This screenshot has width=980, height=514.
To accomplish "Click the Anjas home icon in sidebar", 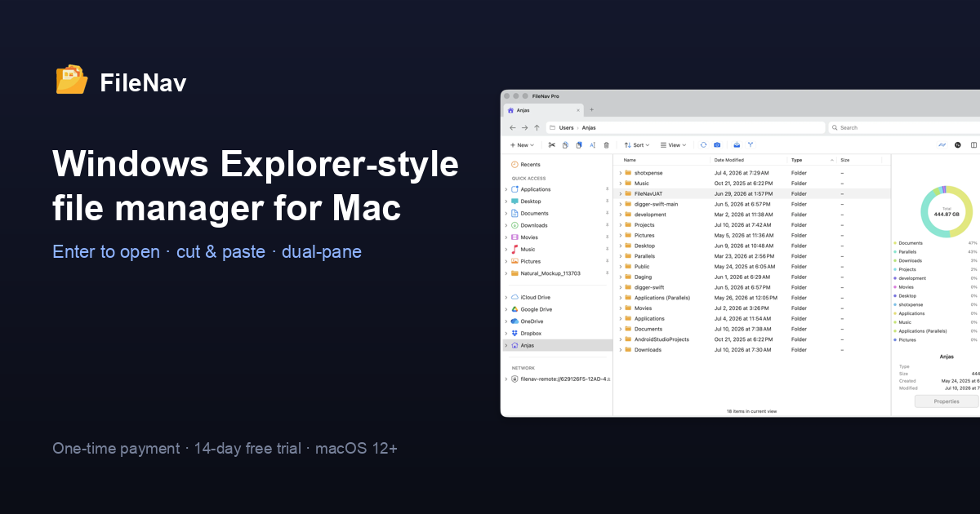I will (514, 345).
